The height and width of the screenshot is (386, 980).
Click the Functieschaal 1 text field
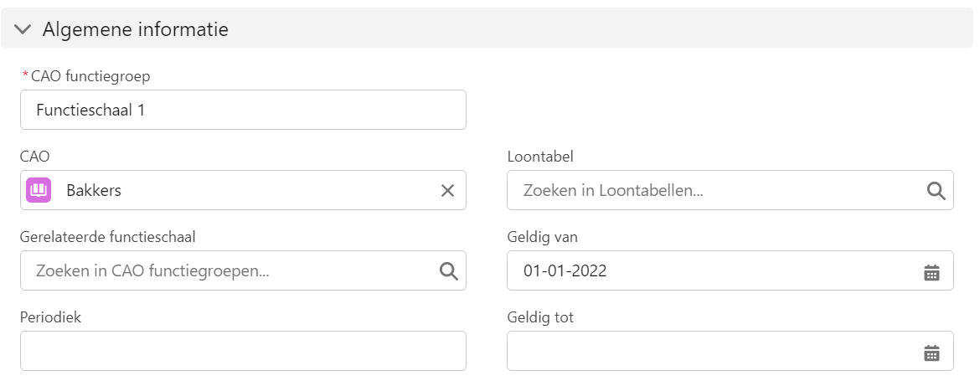click(243, 110)
